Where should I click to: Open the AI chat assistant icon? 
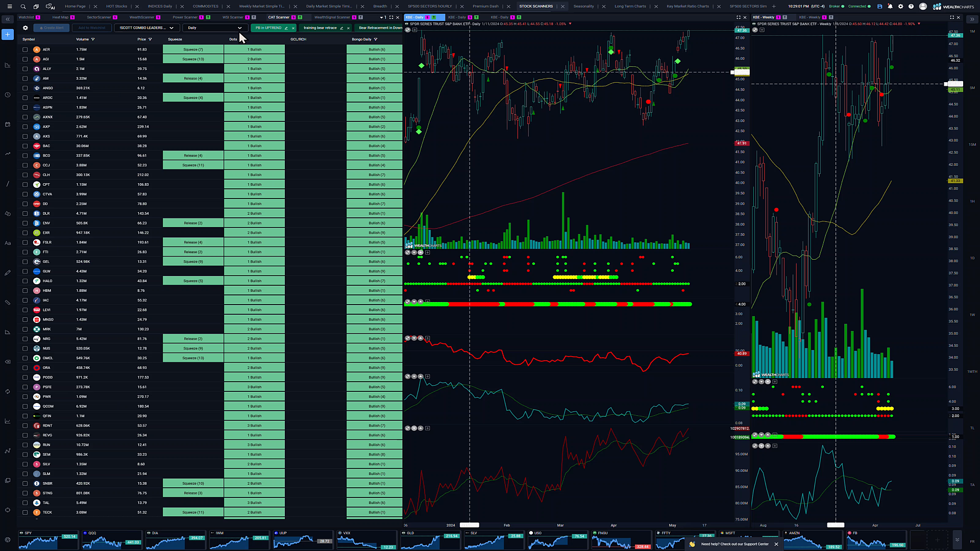[50, 7]
